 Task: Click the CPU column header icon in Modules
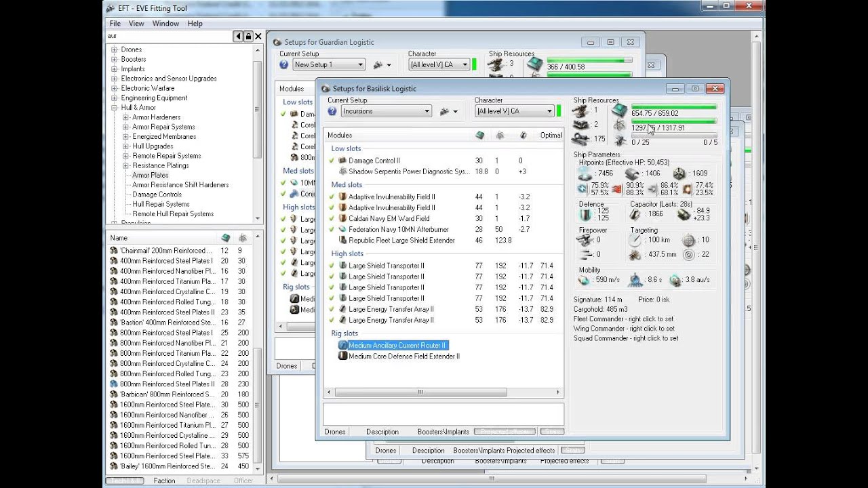tap(480, 136)
